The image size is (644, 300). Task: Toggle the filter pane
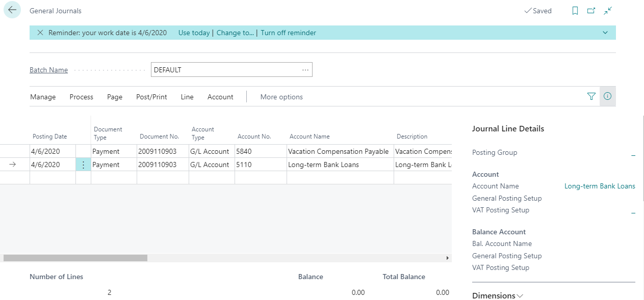[x=591, y=96]
